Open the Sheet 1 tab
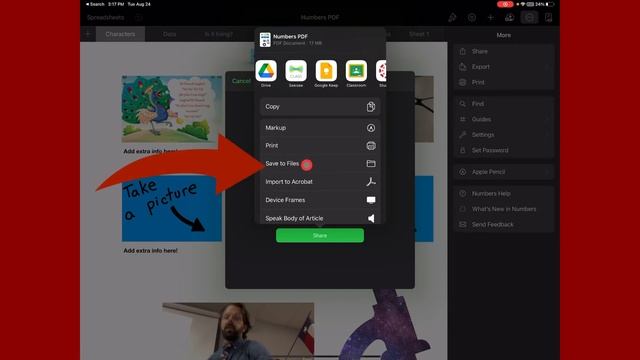This screenshot has width=640, height=360. point(419,34)
